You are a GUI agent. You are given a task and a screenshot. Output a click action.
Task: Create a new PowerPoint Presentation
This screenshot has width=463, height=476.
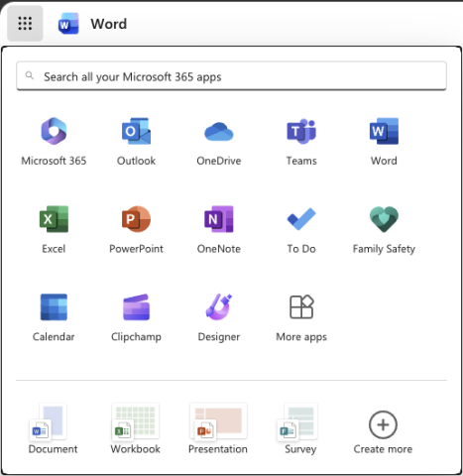click(218, 429)
